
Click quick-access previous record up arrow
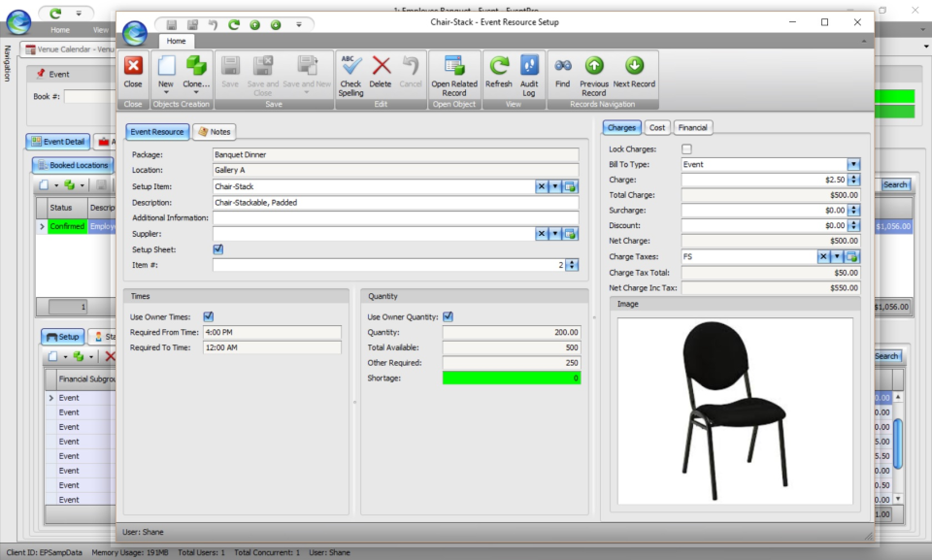tap(255, 24)
